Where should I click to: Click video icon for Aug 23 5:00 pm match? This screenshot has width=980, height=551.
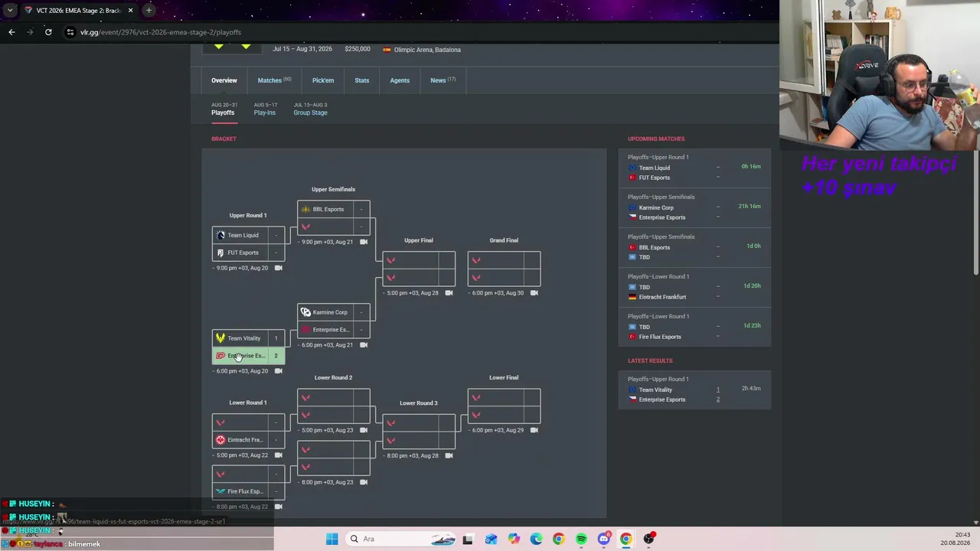click(x=364, y=430)
